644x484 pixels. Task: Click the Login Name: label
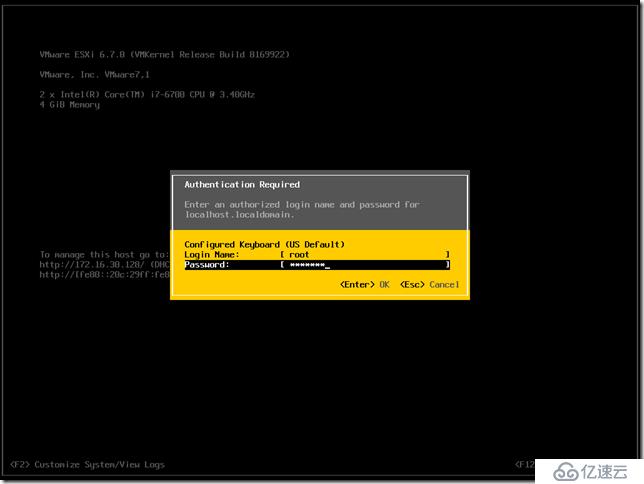click(212, 255)
